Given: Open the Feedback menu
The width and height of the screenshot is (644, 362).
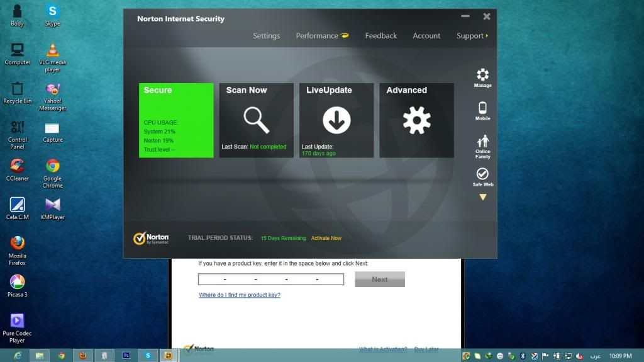Looking at the screenshot, I should click(380, 36).
